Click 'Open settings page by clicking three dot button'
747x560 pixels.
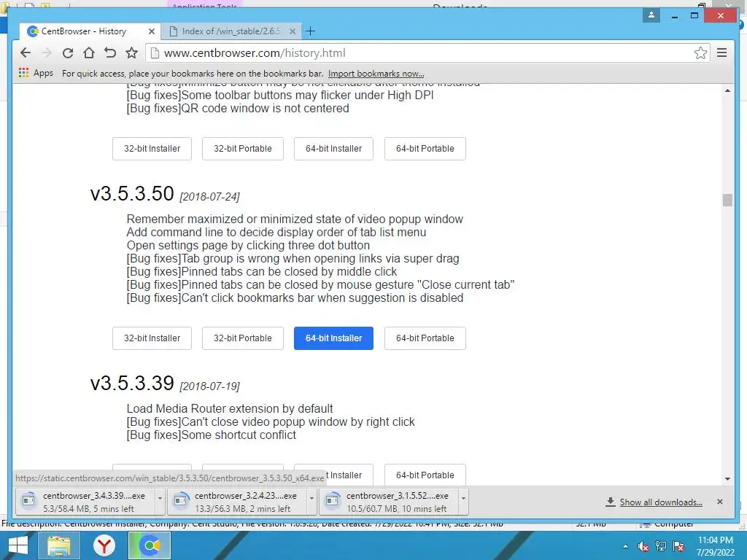click(x=248, y=245)
